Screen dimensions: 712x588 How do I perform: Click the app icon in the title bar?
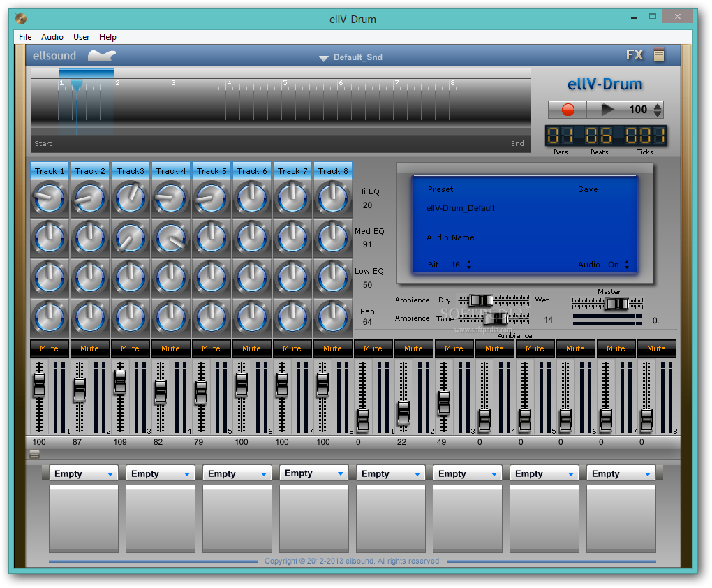[x=21, y=19]
